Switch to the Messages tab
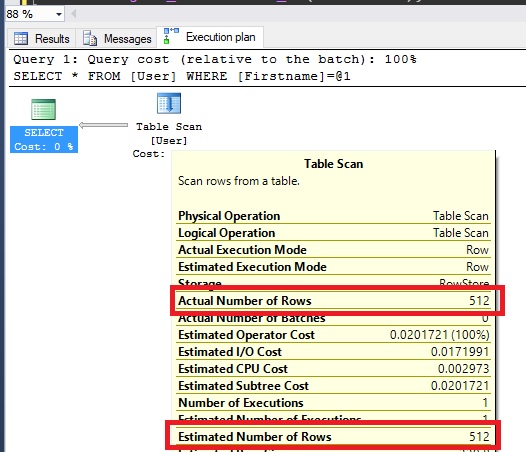Viewport: 526px width, 452px height. coord(116,39)
